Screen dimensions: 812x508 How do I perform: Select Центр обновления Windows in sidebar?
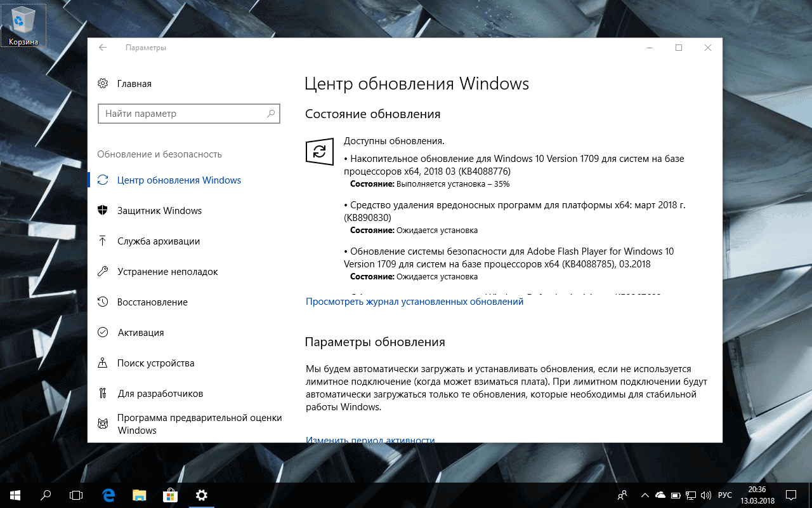coord(178,180)
